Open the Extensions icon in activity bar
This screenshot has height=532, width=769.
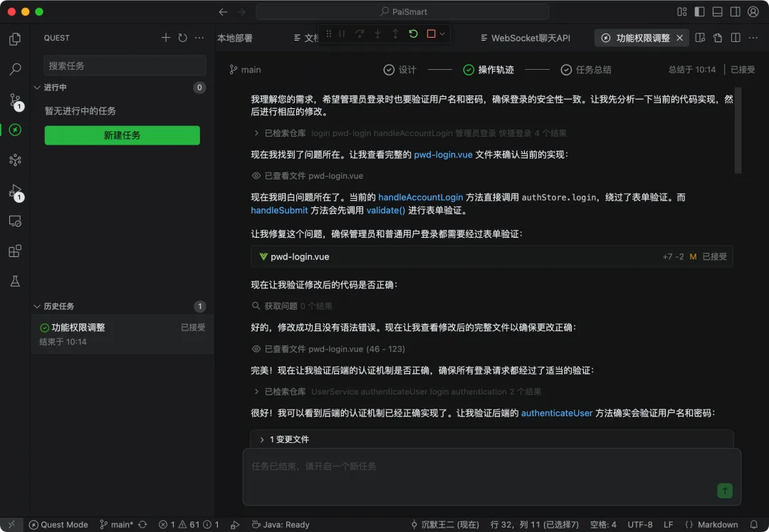click(x=15, y=251)
